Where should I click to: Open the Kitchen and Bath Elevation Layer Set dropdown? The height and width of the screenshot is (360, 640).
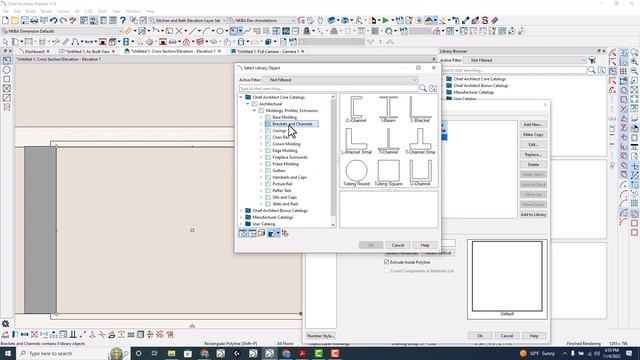click(x=188, y=20)
